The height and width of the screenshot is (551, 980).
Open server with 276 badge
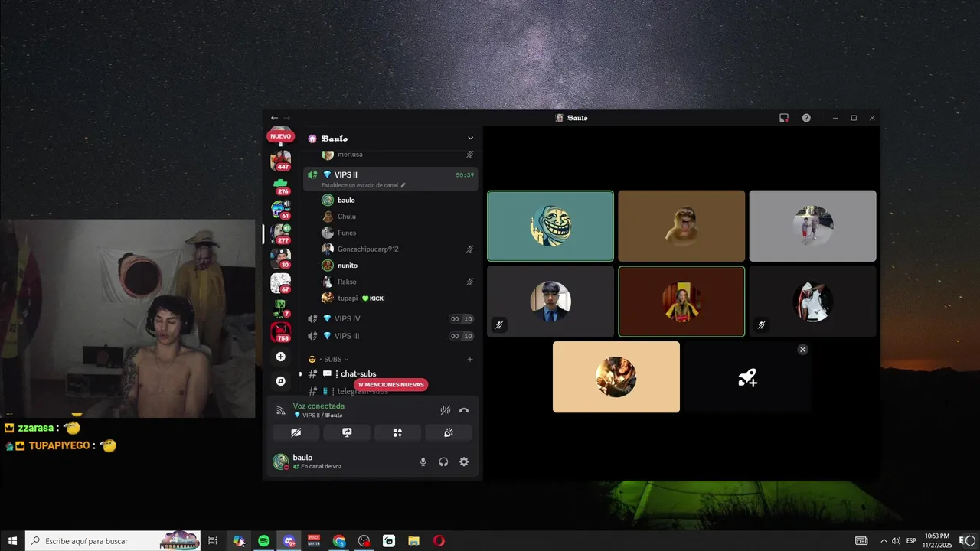(x=280, y=184)
